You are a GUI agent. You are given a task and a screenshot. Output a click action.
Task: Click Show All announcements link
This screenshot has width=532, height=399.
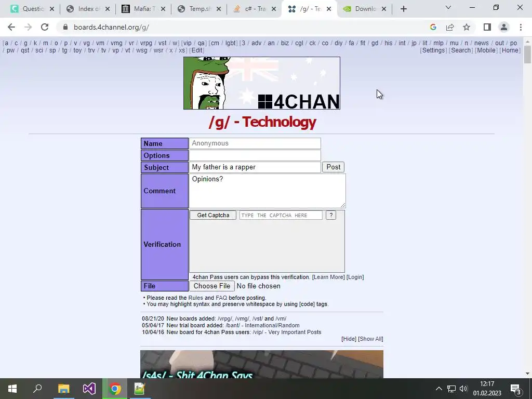pos(370,339)
